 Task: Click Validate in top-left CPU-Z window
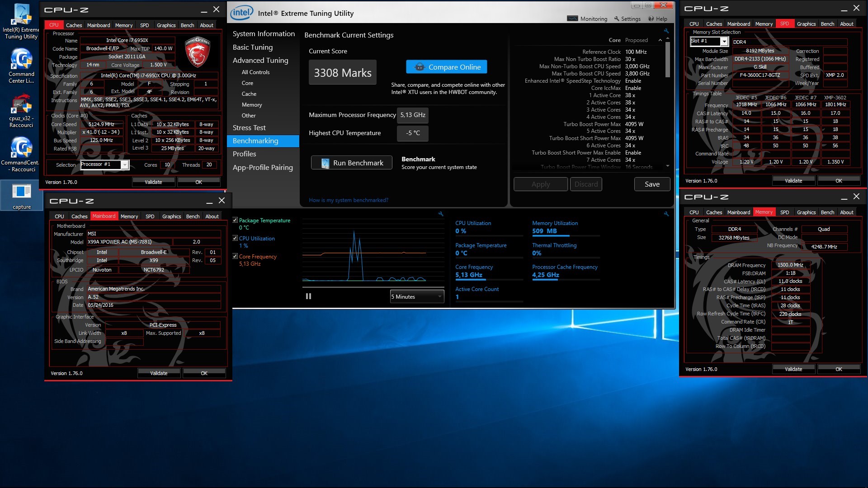153,182
